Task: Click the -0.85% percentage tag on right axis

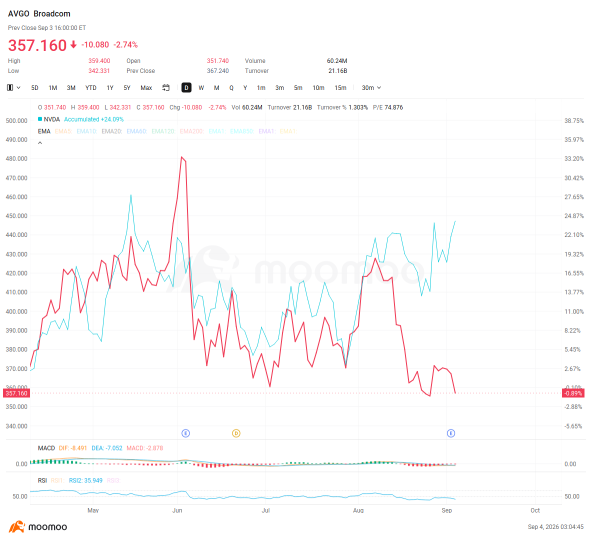Action: [573, 393]
